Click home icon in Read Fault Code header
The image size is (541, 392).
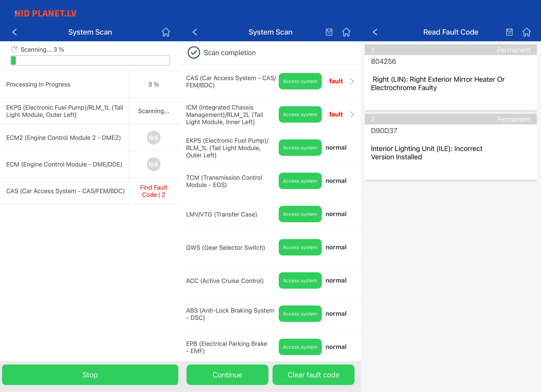(526, 32)
